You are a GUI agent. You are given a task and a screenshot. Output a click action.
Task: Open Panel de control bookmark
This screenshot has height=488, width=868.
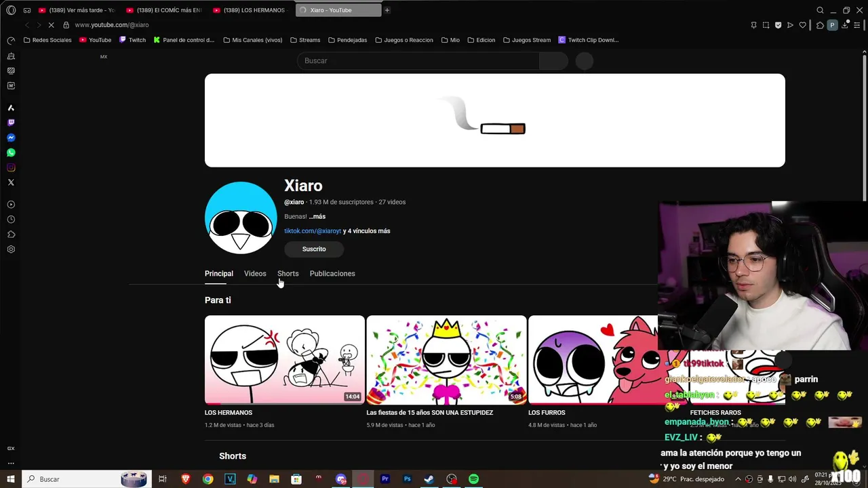[184, 40]
